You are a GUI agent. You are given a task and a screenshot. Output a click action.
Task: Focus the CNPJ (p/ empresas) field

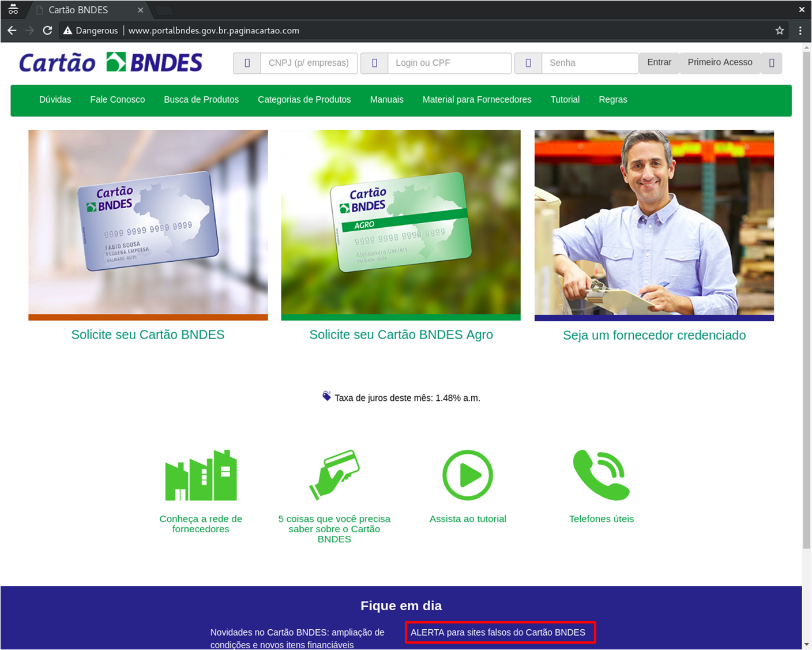(309, 63)
